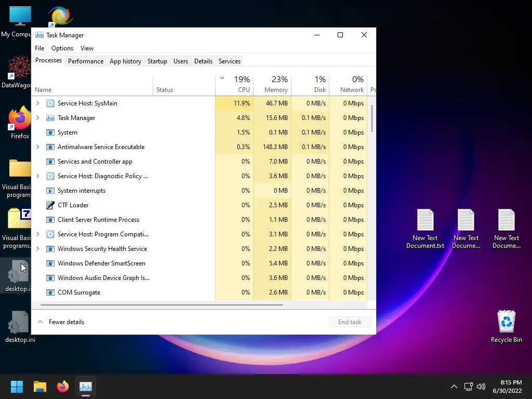
Task: Click the CPU column sort arrow
Action: [x=222, y=78]
